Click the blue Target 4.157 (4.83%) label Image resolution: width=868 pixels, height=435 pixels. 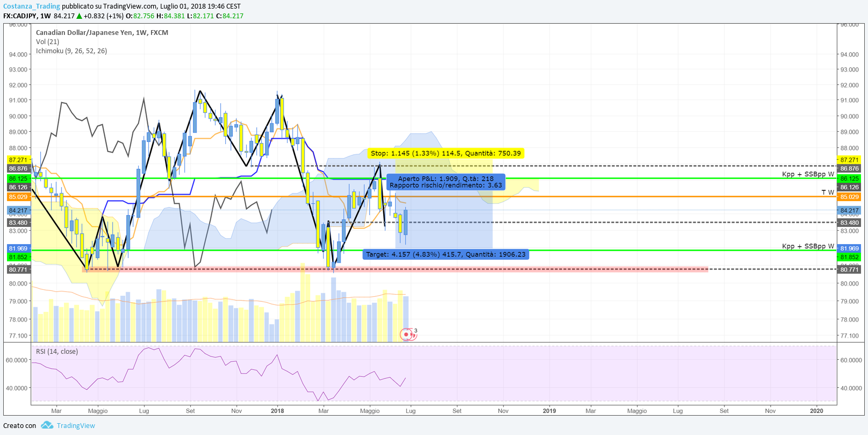pyautogui.click(x=446, y=254)
